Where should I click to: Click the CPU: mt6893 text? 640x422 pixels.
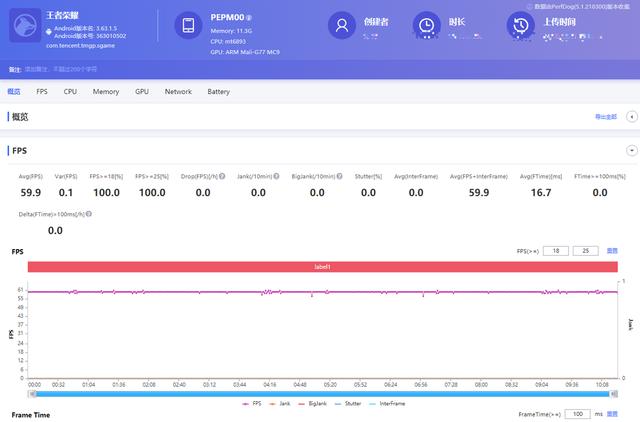pyautogui.click(x=228, y=41)
